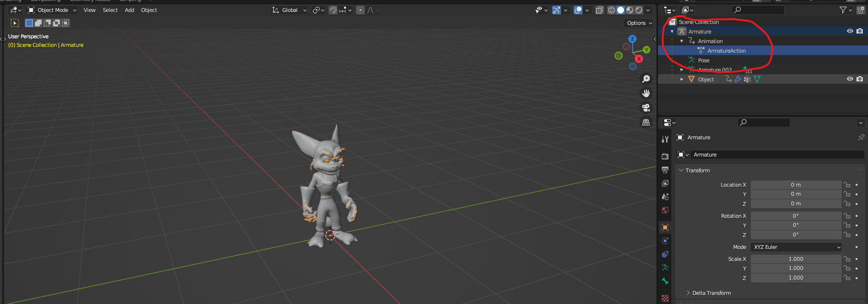Toggle the snapping magnet icon
The width and height of the screenshot is (868, 304).
(x=333, y=10)
